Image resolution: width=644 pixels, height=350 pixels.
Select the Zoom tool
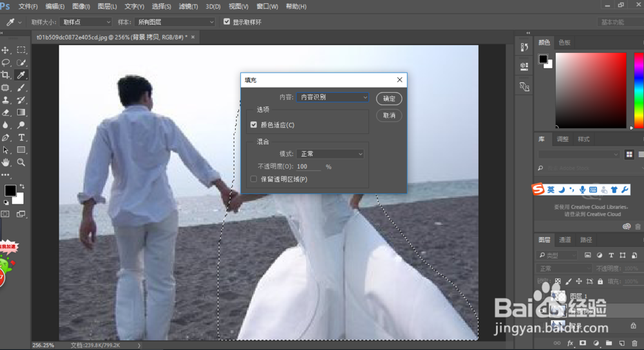coord(21,162)
